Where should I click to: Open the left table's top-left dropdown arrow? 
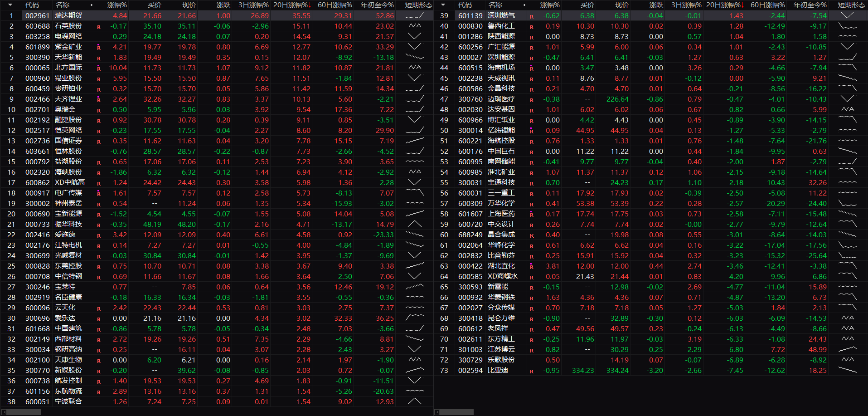[x=10, y=5]
